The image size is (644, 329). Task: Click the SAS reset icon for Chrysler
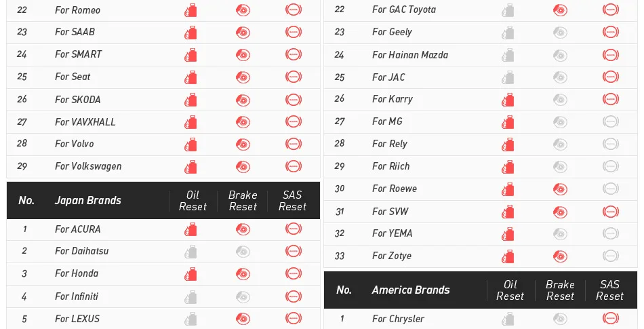pyautogui.click(x=611, y=318)
